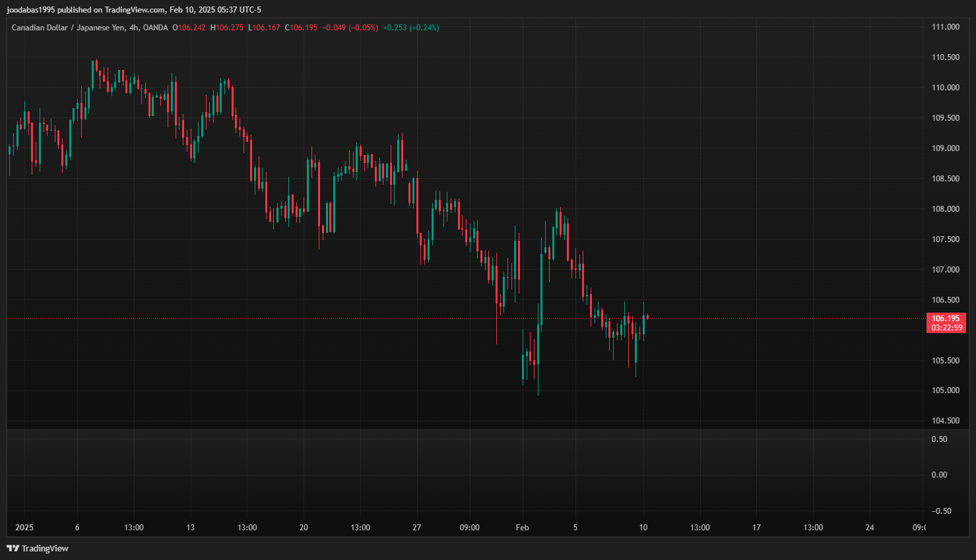Click the red current price label 106.195
Viewport: 976px width, 560px height.
[x=946, y=319]
